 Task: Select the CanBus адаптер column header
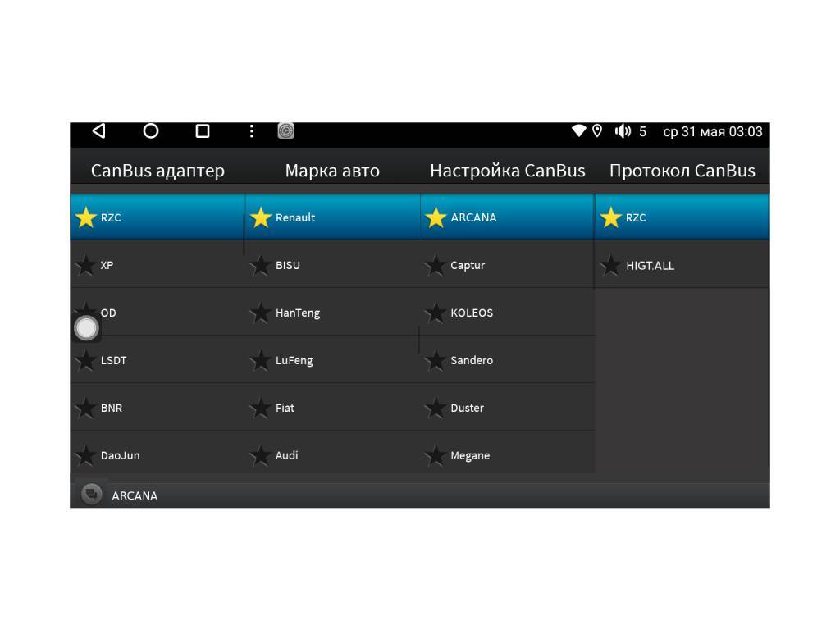coord(157,171)
